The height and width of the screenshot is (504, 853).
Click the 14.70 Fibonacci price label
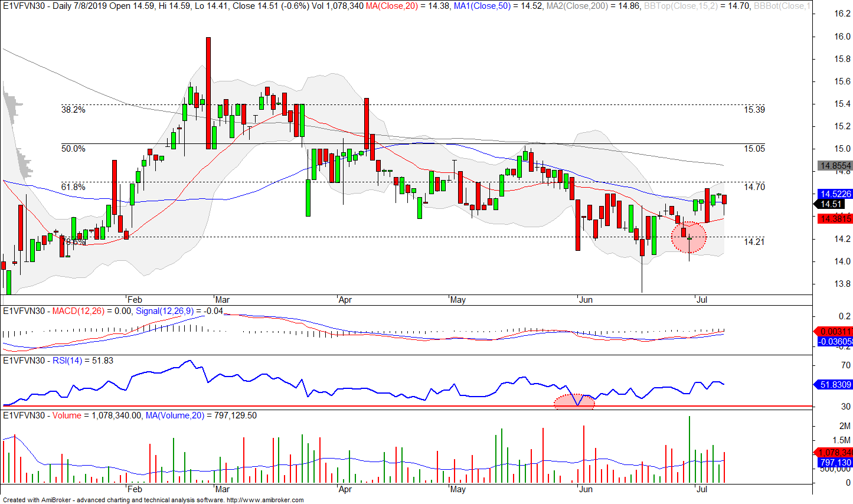pyautogui.click(x=754, y=187)
